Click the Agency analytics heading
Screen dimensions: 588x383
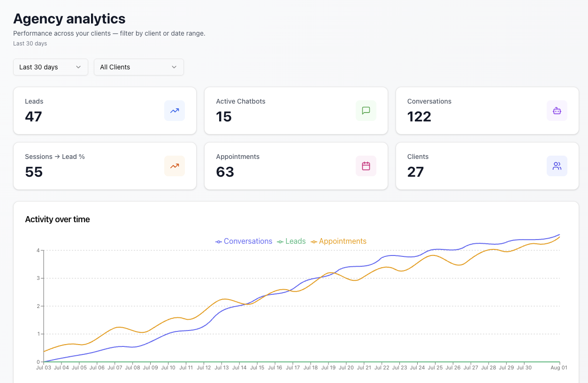69,19
